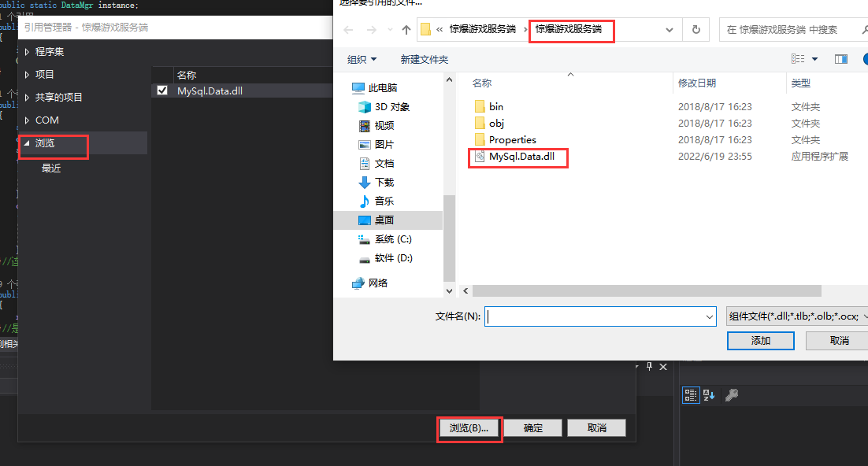Expand 项目 in Reference Manager
Image resolution: width=868 pixels, height=466 pixels.
click(27, 74)
